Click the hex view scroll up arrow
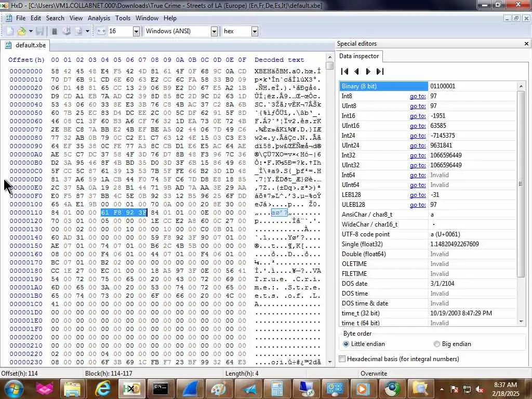The image size is (532, 399). (329, 57)
